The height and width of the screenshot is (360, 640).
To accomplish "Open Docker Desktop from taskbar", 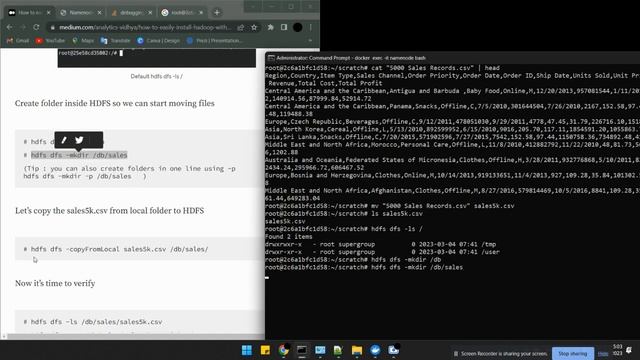I will pos(375,350).
